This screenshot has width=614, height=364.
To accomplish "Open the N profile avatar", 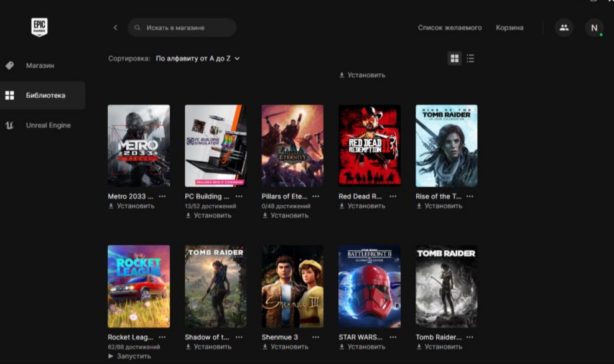I will point(594,28).
